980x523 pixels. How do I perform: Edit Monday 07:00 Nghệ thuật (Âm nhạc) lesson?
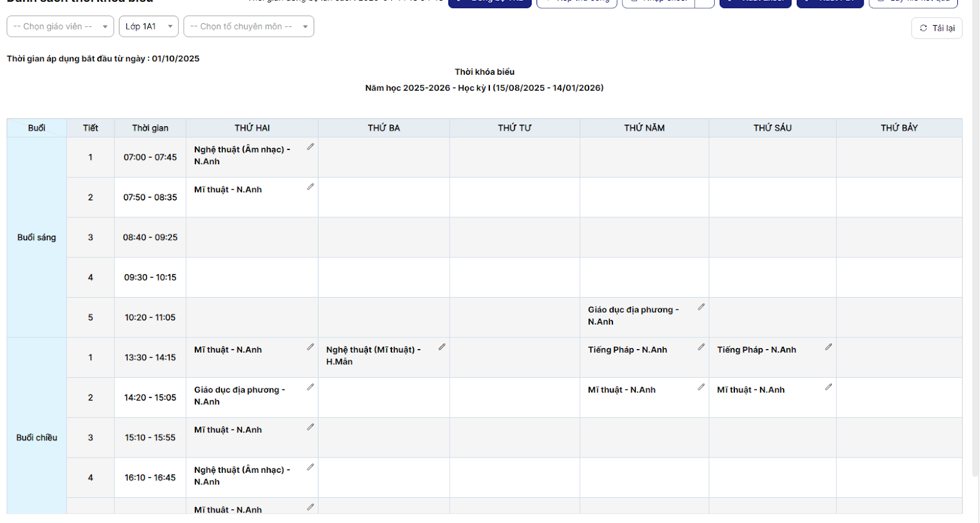tap(311, 147)
